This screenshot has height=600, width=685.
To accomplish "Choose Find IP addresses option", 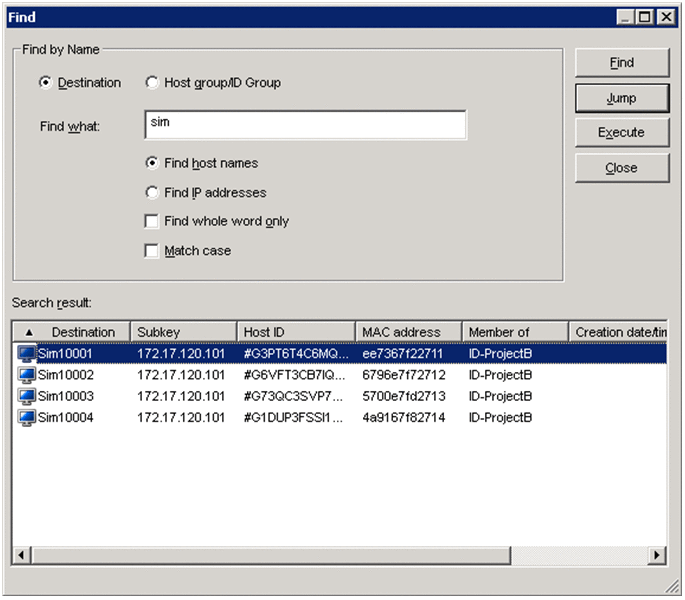I will 152,192.
